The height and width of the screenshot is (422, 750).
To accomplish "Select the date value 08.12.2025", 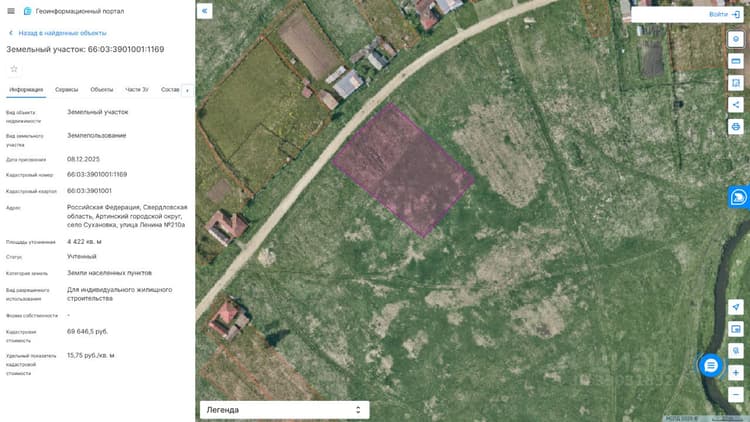I will (83, 159).
